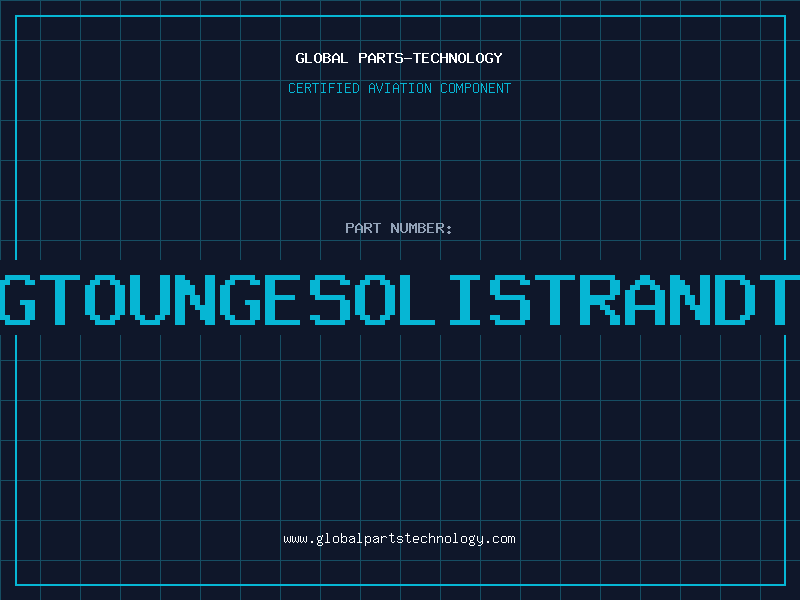Click the 'PART NUMBER:' label
Screen dimensions: 800x600
click(x=399, y=228)
